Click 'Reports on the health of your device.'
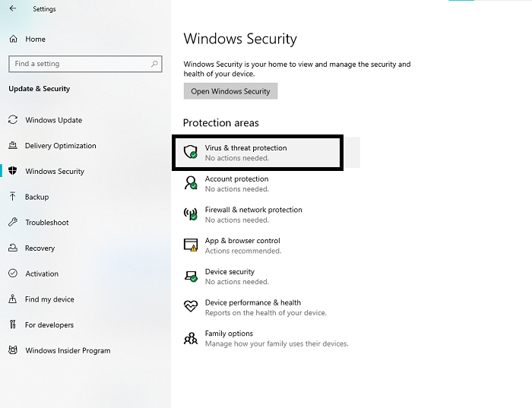This screenshot has width=532, height=408. click(x=266, y=313)
